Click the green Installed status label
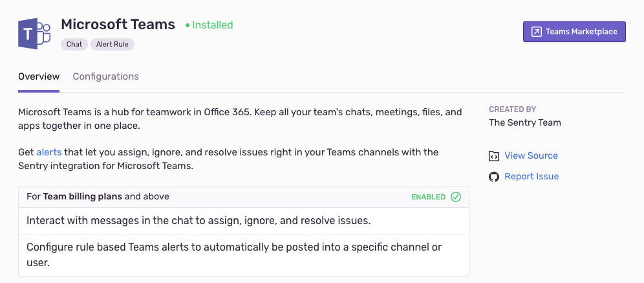 pos(209,25)
